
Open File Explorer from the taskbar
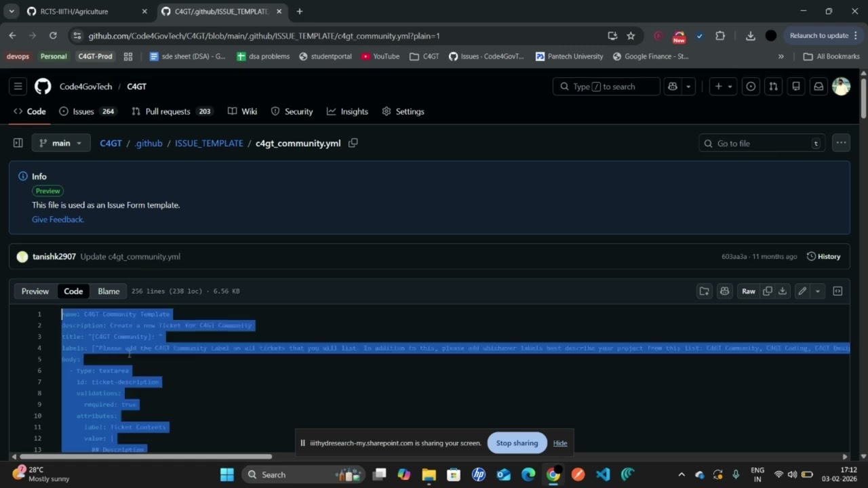429,474
